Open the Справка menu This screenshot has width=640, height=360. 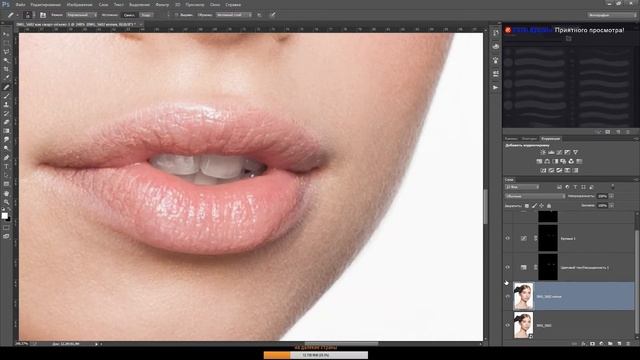pos(233,4)
